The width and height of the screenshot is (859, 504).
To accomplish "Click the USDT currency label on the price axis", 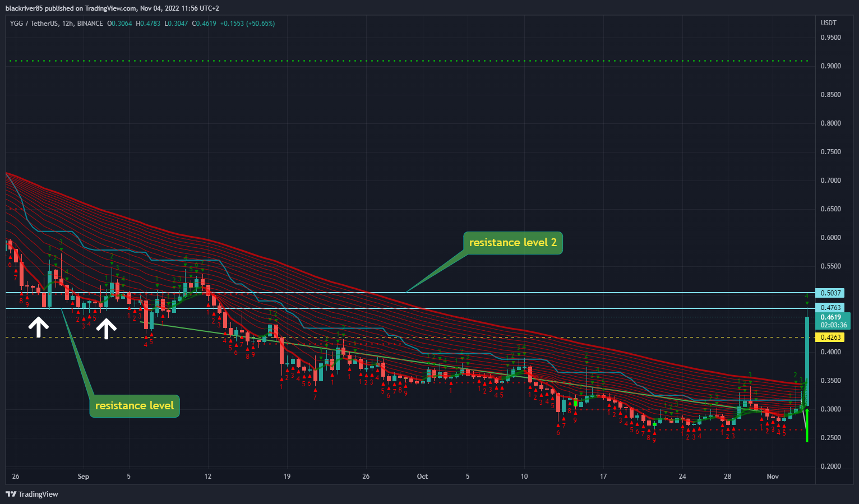I will click(x=828, y=23).
